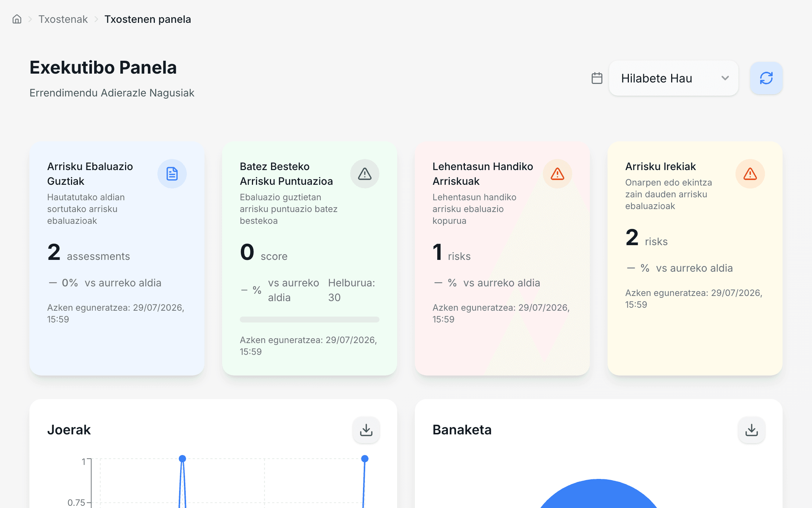The height and width of the screenshot is (508, 812).
Task: Click warning icon on Arrisku Irekiak card
Action: 750,174
